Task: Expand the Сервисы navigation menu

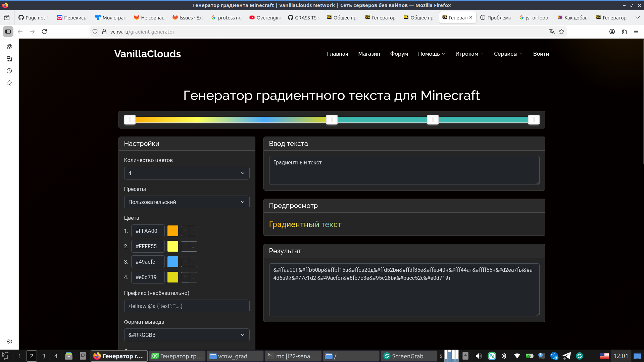Action: point(508,54)
